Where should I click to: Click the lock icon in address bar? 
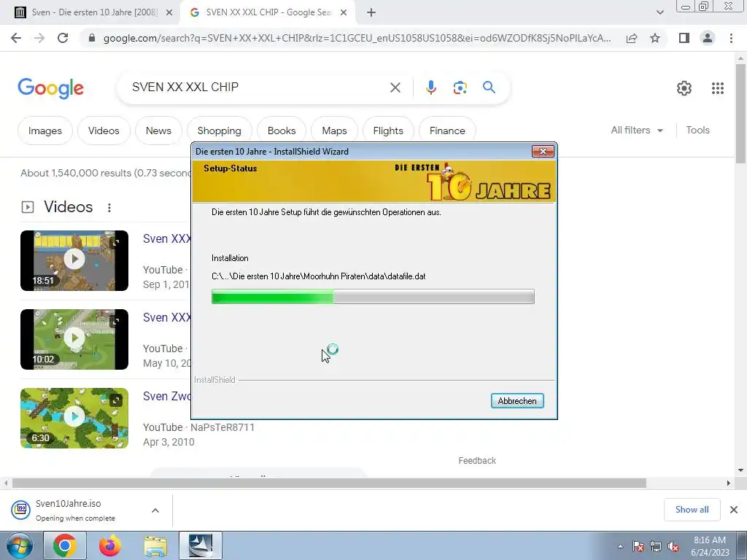pos(92,38)
